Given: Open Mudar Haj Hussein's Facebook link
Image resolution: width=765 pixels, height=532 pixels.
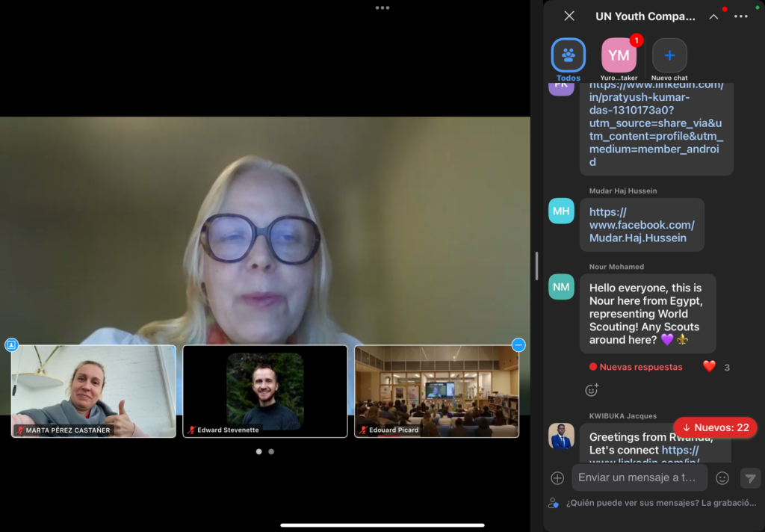Looking at the screenshot, I should coord(641,225).
